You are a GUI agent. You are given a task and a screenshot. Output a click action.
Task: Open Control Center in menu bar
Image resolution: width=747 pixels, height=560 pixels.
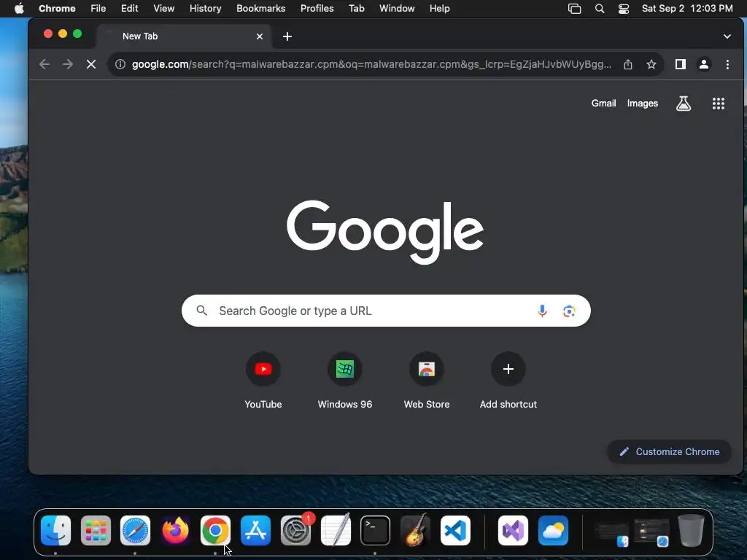tap(624, 9)
